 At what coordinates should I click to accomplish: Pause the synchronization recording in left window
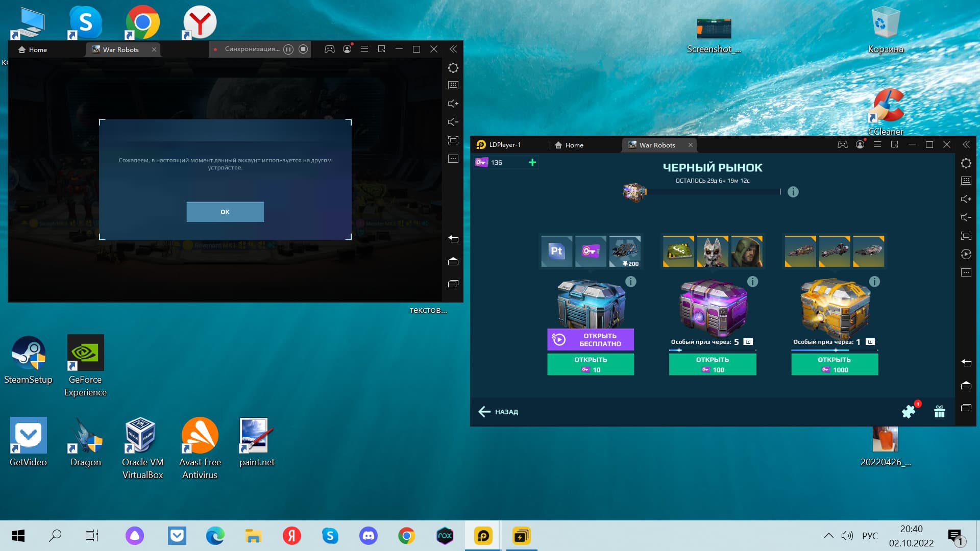click(x=288, y=49)
